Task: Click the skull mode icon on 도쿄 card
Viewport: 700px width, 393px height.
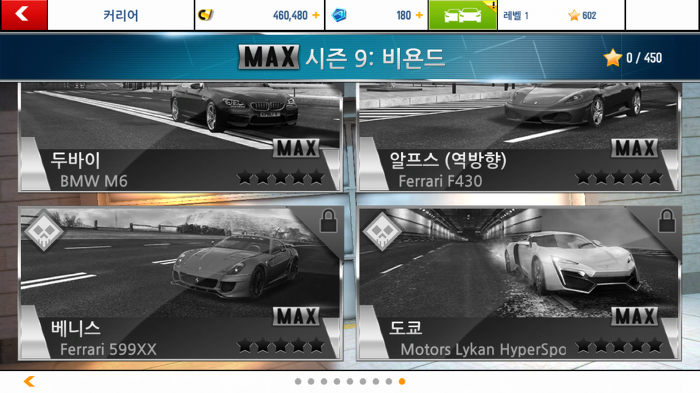Action: tap(382, 231)
